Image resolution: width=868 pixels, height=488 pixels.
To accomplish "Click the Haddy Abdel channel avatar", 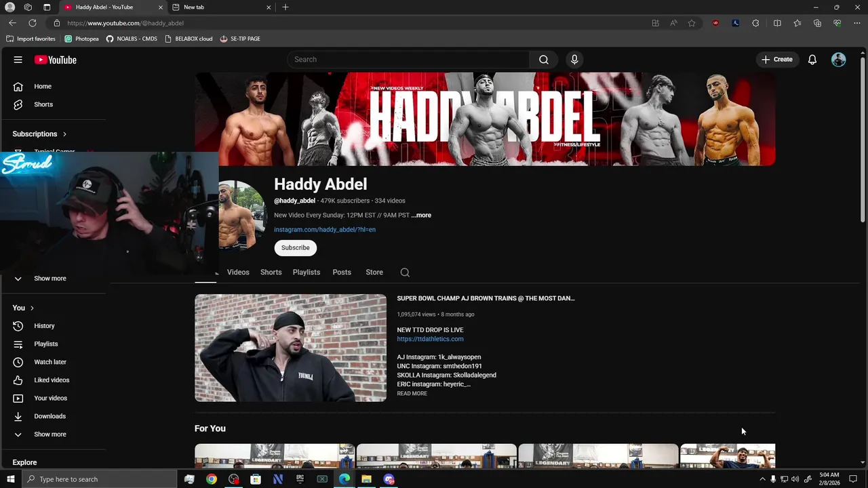I will point(243,216).
